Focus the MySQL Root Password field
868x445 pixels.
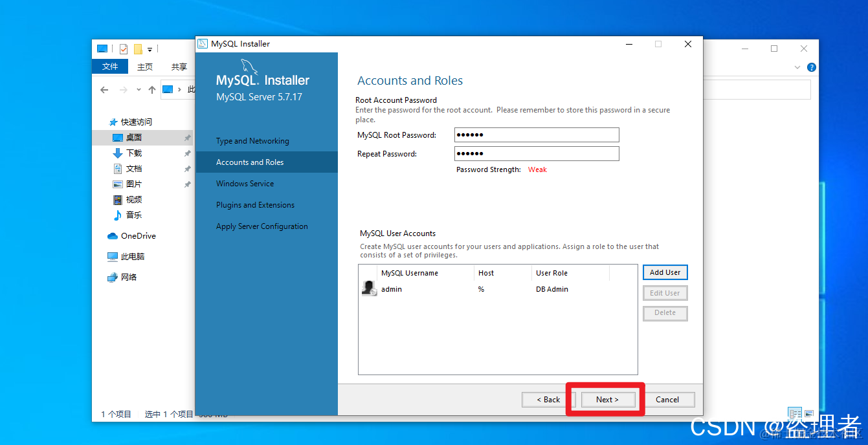tap(537, 135)
